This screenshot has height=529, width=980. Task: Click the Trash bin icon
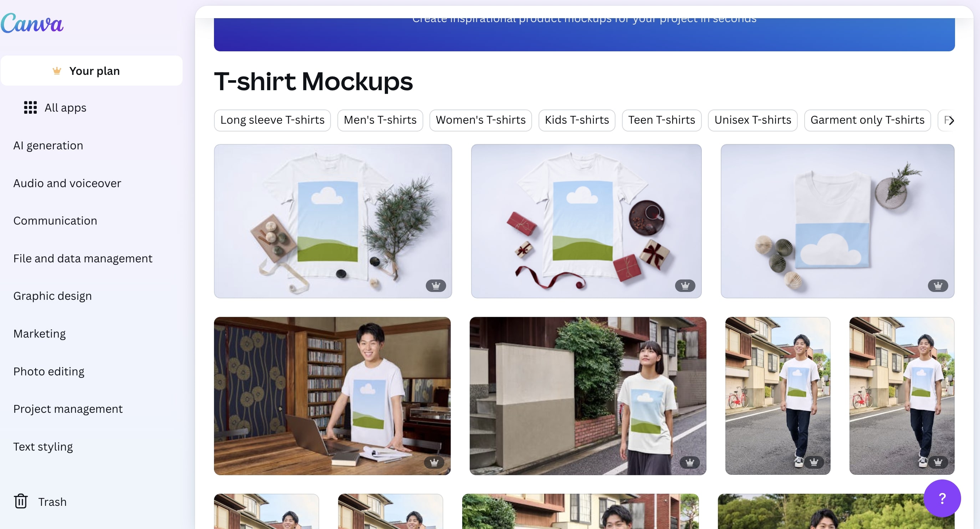(x=21, y=501)
